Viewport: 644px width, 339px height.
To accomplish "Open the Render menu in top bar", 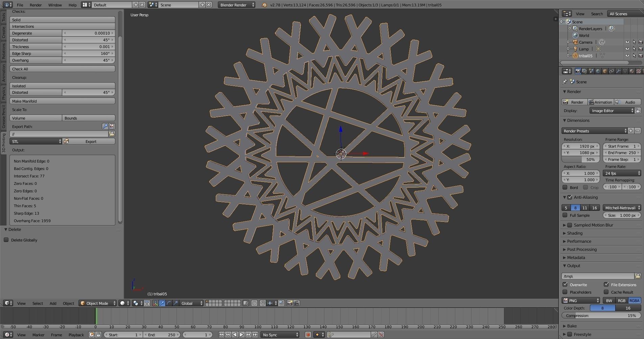I will [x=36, y=5].
